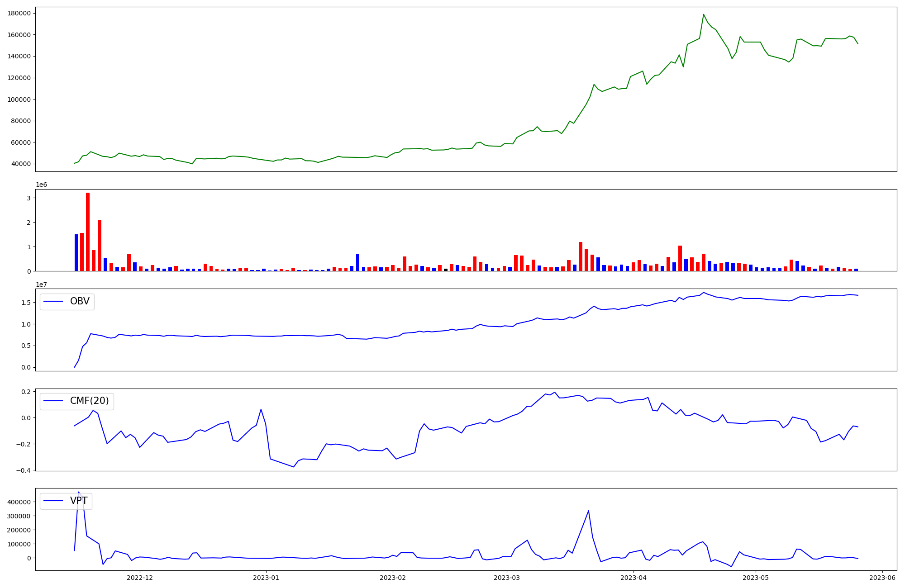Screen dimensions: 905x588
Task: Click the 2023-01 x-axis tick label
Action: [266, 578]
